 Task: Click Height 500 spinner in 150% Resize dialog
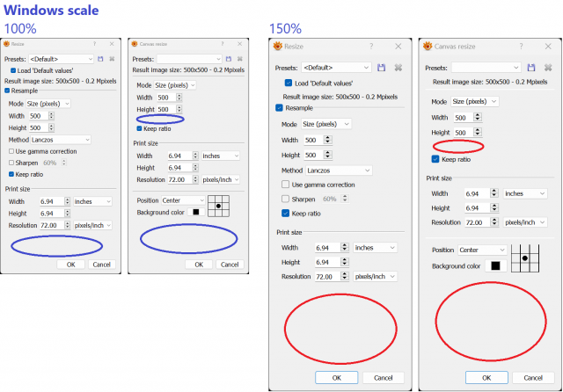pos(327,155)
